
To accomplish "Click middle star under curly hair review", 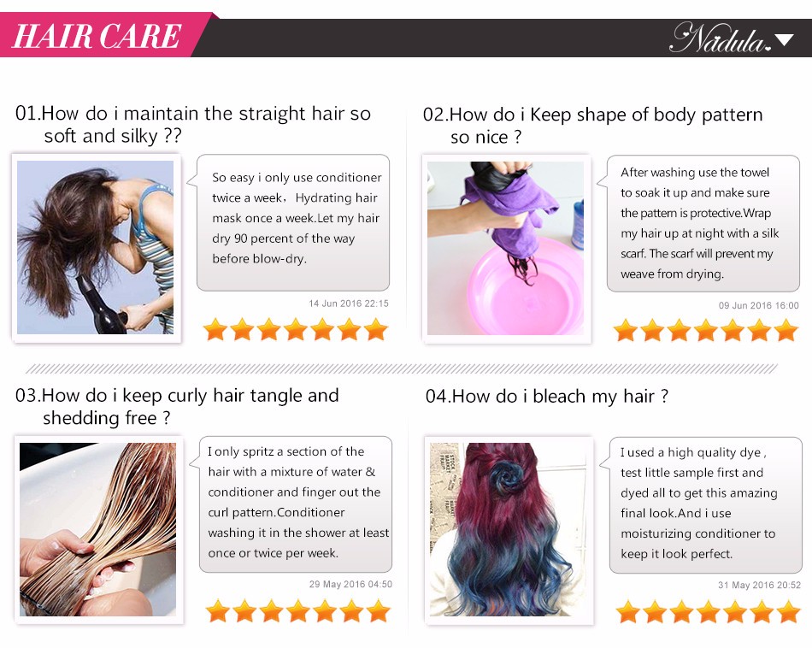I will coord(298,610).
